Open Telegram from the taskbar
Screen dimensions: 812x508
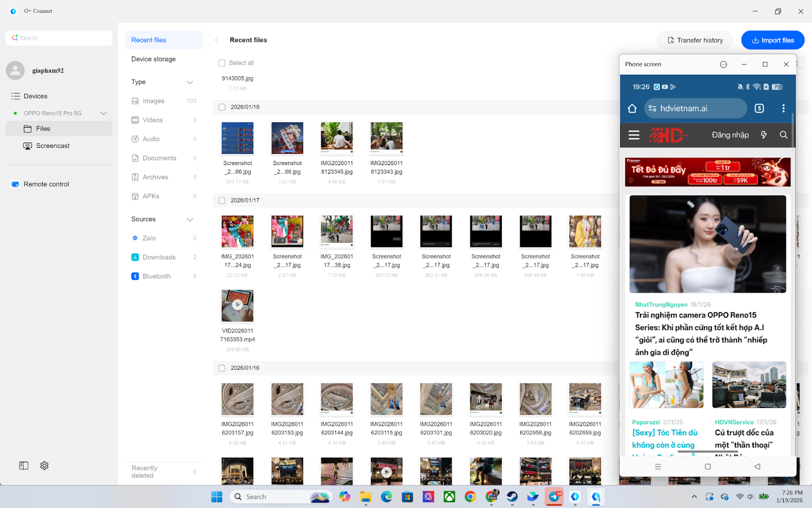tap(554, 497)
